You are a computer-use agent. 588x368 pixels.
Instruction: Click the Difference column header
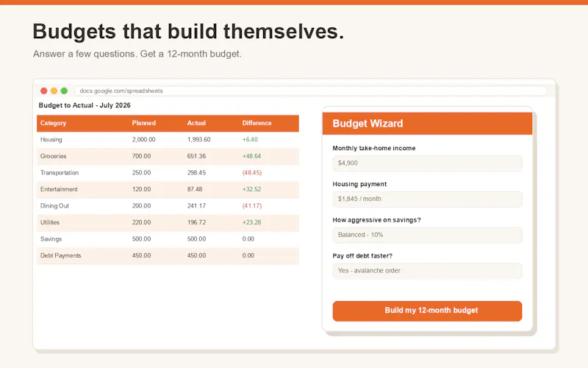click(257, 123)
